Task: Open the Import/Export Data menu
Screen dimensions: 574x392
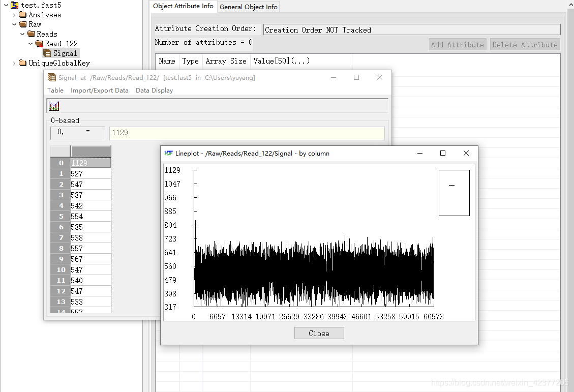Action: 100,91
